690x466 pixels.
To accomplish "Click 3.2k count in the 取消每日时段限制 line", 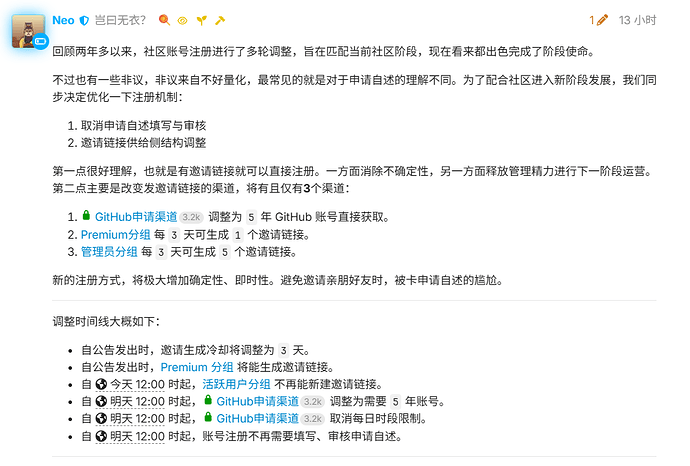I will pyautogui.click(x=313, y=419).
